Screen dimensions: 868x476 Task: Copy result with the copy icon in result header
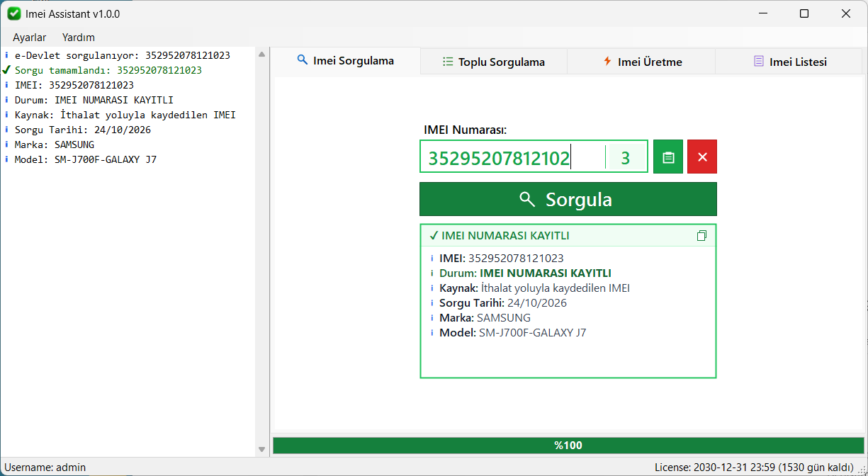click(701, 236)
